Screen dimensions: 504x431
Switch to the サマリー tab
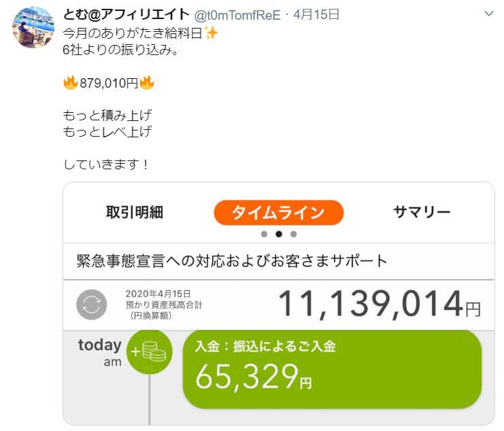(x=422, y=212)
